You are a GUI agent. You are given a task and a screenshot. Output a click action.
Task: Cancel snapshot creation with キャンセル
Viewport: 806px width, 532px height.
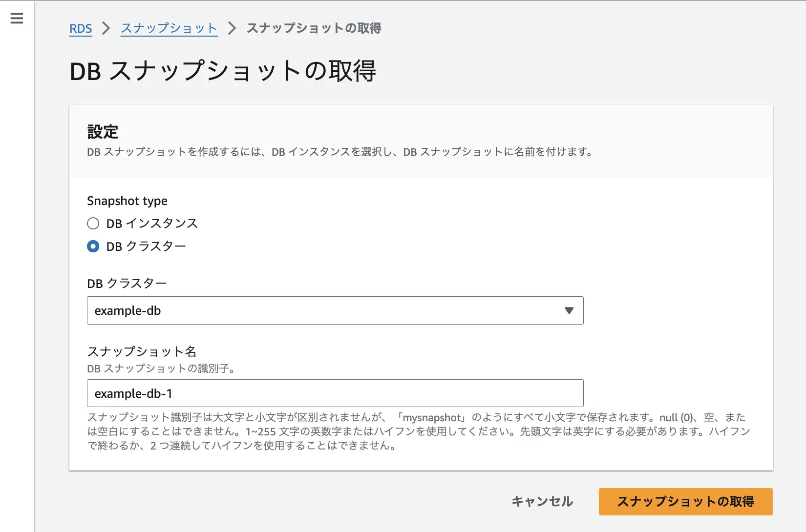(x=542, y=501)
